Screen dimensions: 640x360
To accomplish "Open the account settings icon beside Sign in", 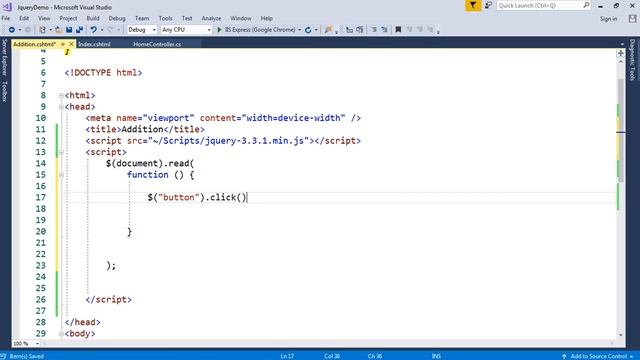I will click(632, 19).
